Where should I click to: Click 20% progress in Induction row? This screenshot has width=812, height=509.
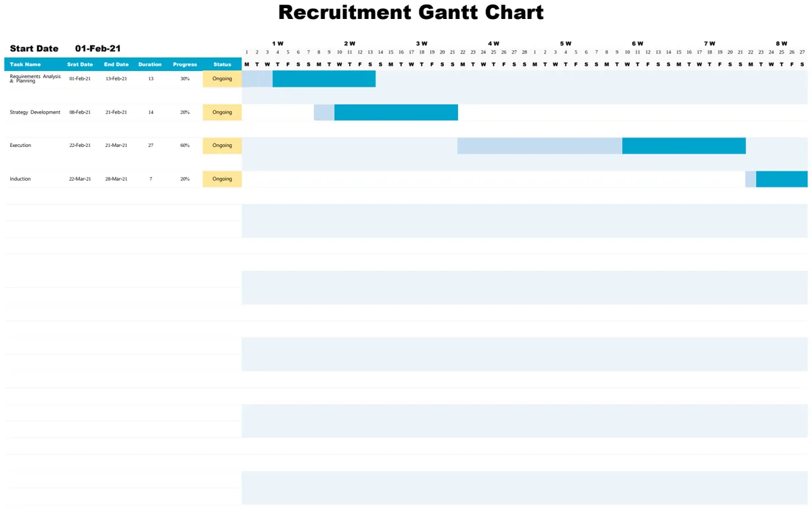coord(185,179)
